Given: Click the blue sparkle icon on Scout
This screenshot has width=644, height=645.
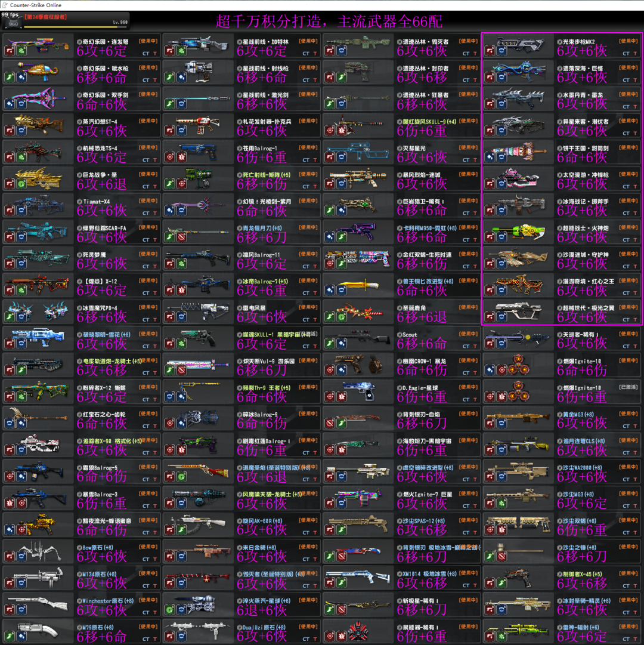Looking at the screenshot, I should (x=342, y=344).
